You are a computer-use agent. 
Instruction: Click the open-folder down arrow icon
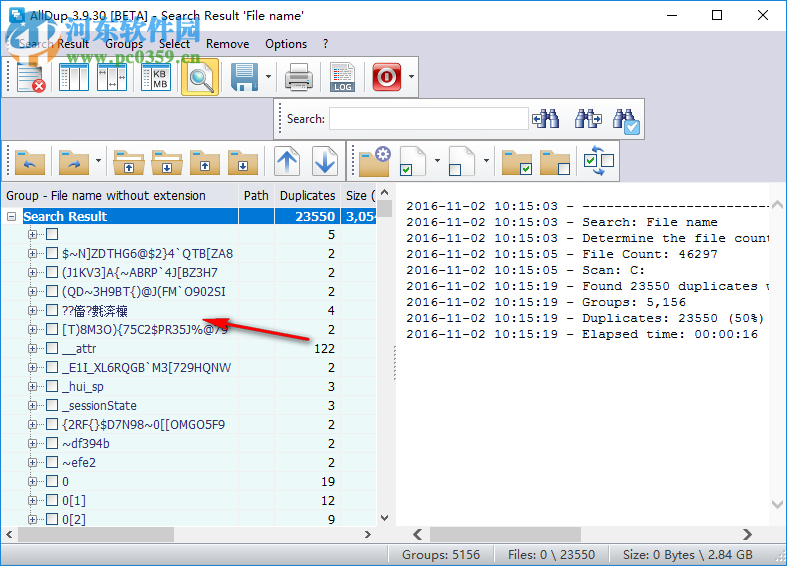[167, 162]
